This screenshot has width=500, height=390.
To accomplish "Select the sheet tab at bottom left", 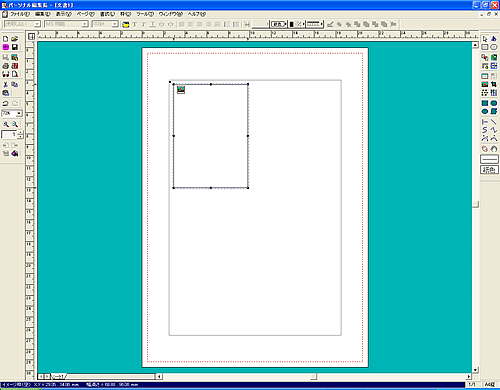I will pyautogui.click(x=58, y=377).
